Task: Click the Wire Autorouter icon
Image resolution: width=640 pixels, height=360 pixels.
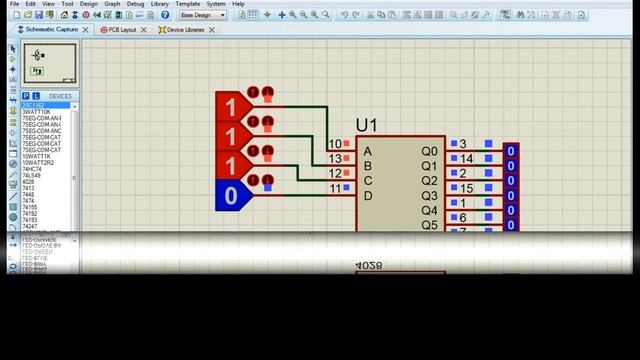Action: (x=505, y=15)
